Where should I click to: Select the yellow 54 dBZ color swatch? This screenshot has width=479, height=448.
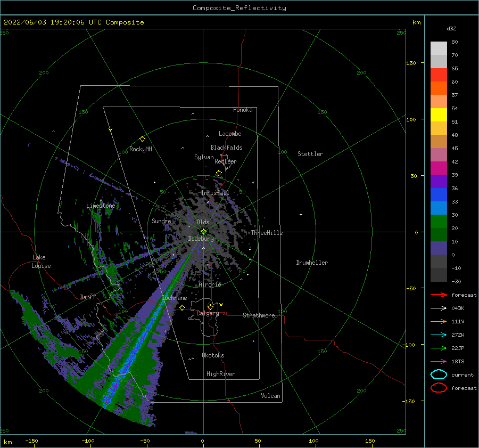(439, 115)
